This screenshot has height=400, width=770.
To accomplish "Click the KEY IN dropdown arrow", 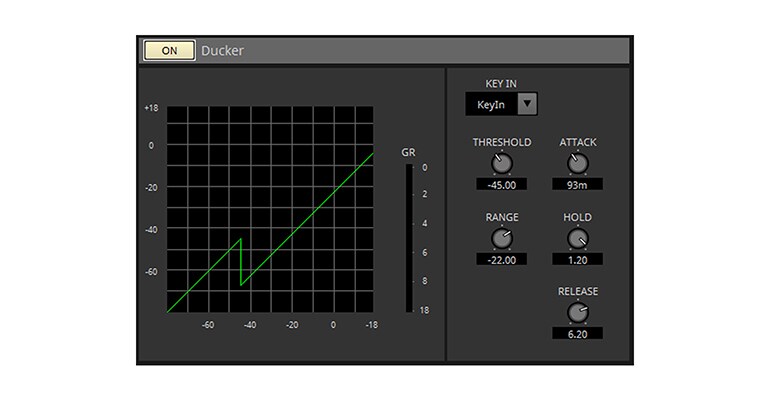I will click(527, 104).
